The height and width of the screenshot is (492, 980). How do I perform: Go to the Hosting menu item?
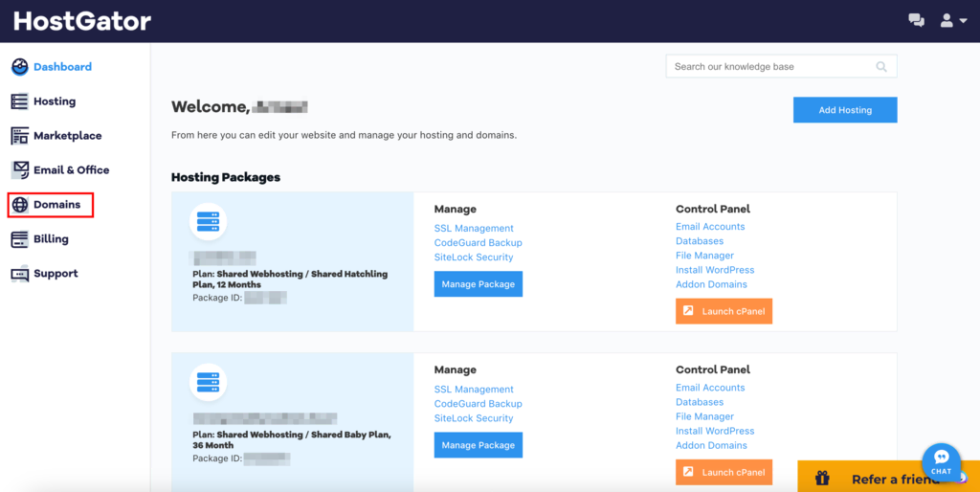[x=55, y=101]
